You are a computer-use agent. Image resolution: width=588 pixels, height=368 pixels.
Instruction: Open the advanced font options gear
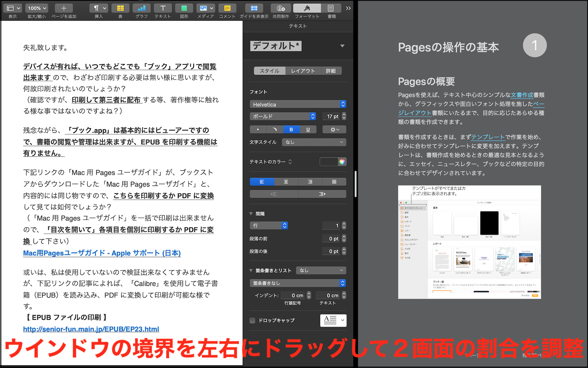point(334,130)
